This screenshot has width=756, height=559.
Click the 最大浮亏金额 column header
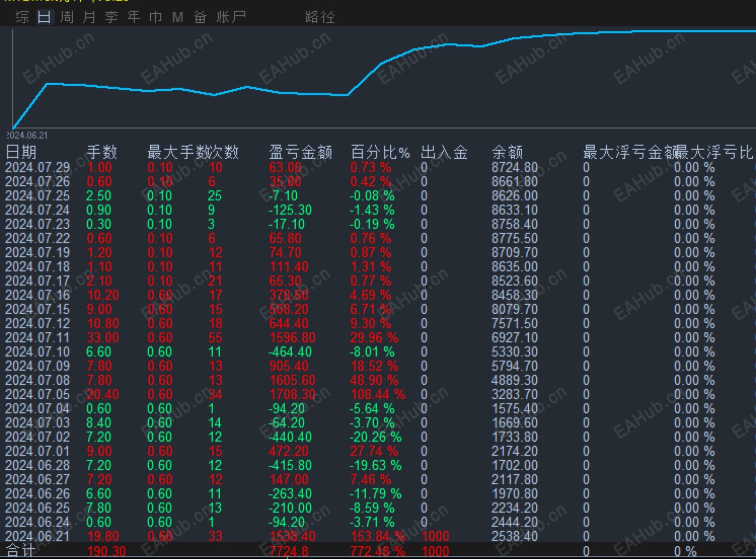pos(629,152)
